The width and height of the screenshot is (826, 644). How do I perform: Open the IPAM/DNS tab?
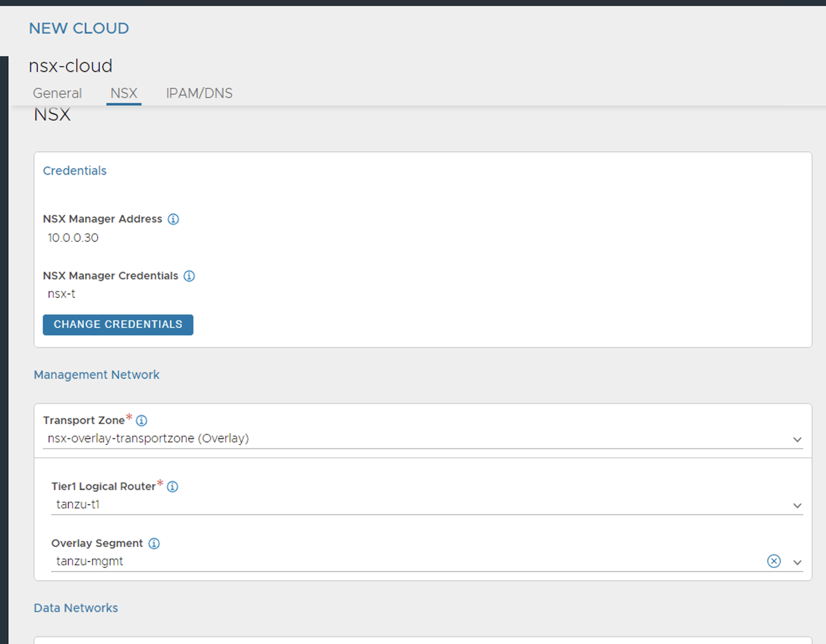[199, 93]
